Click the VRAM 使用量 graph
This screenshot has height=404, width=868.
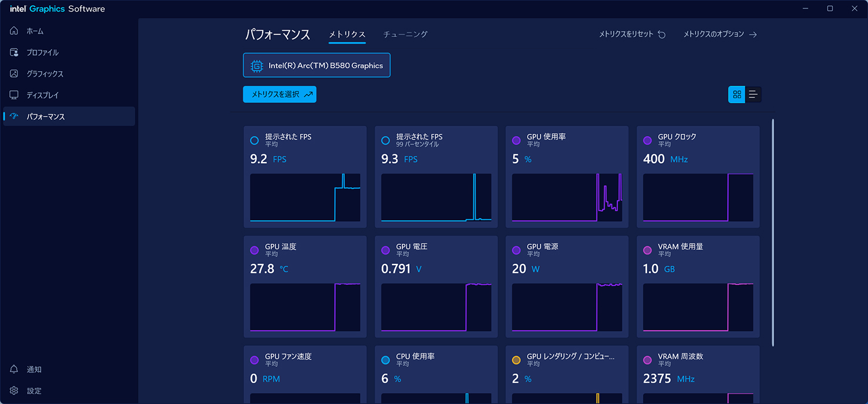coord(698,307)
